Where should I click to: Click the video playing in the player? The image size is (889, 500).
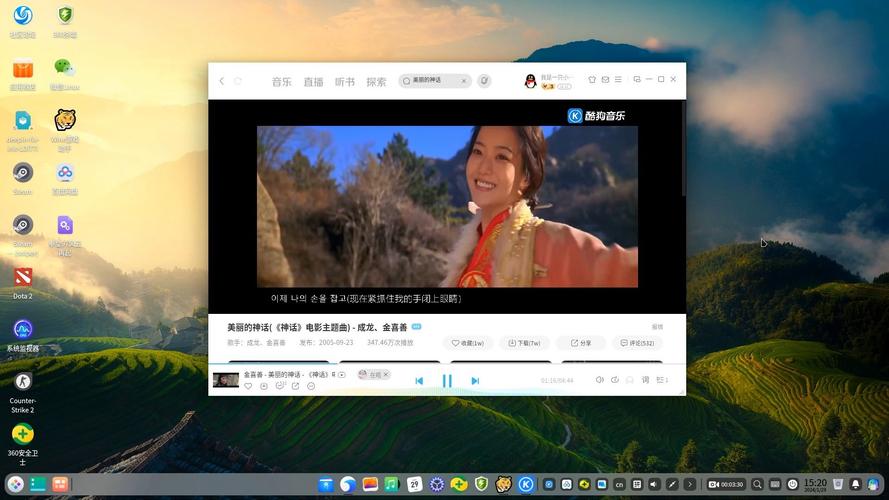[x=447, y=206]
